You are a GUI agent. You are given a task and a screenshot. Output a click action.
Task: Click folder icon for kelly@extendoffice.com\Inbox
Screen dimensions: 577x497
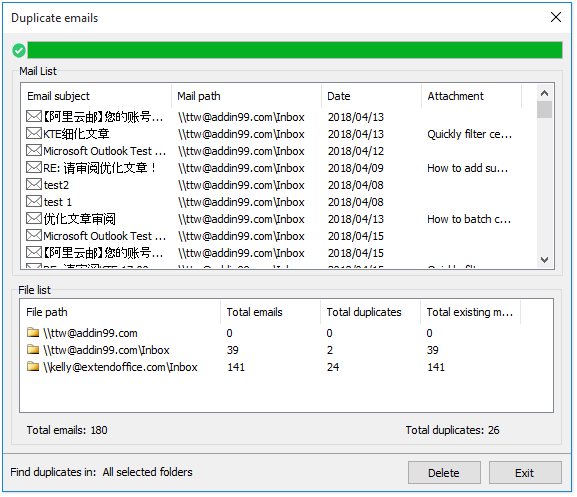pyautogui.click(x=33, y=367)
